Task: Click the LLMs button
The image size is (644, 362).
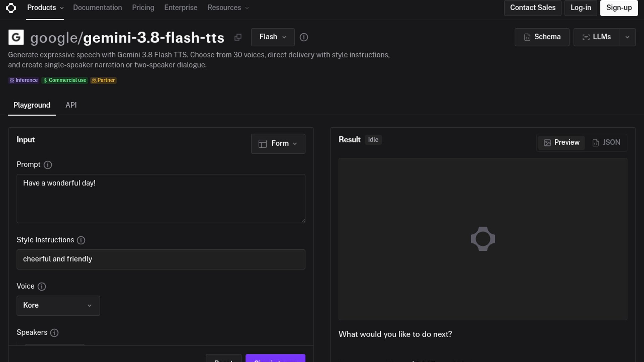Action: point(596,37)
